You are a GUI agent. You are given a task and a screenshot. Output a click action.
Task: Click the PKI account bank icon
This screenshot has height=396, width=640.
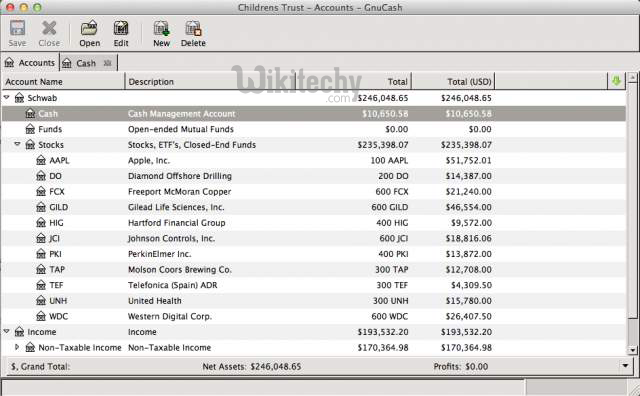(41, 254)
